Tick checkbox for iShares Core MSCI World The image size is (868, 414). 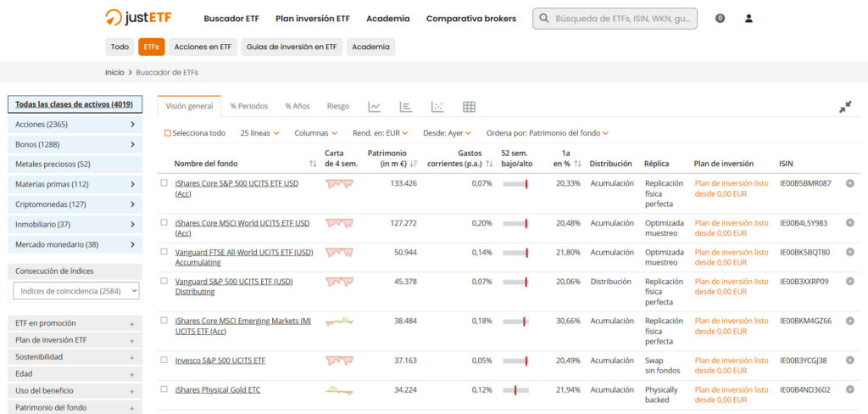pos(164,222)
